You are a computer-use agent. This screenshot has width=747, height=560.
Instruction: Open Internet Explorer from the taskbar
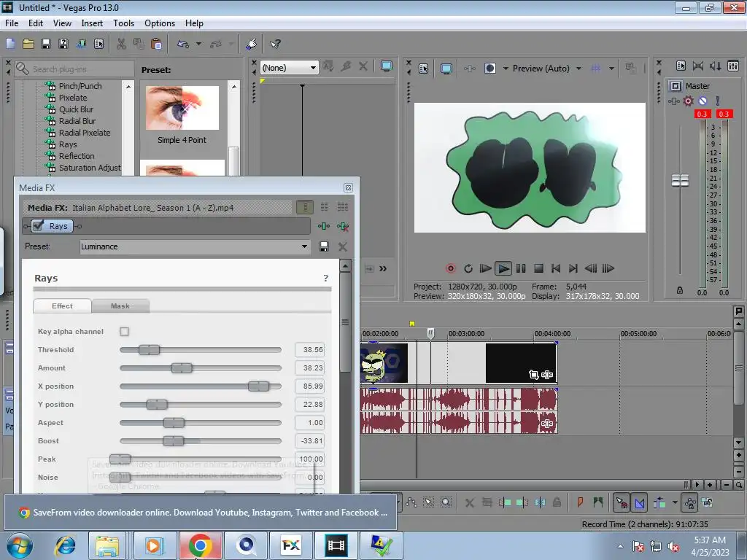(x=65, y=545)
